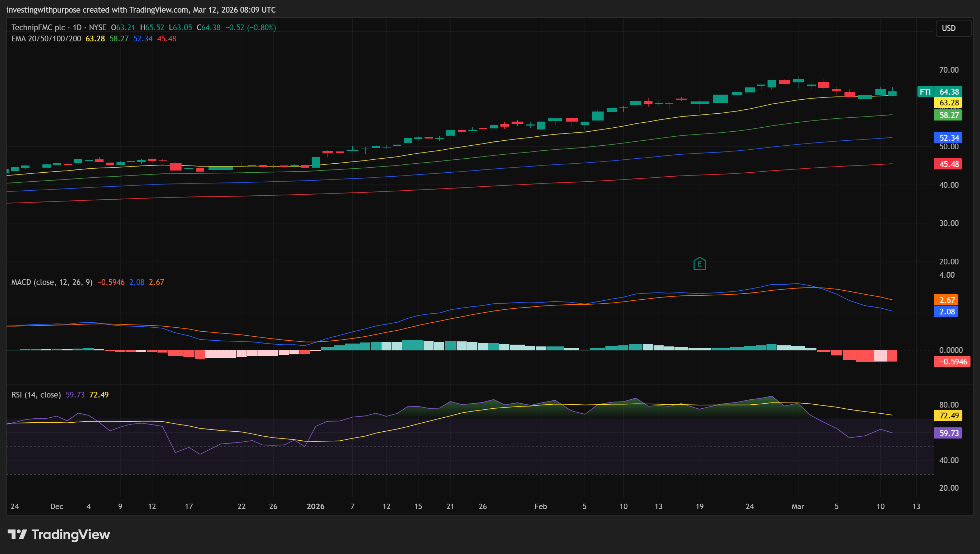Click the 2026 label on time axis
Image resolution: width=980 pixels, height=554 pixels.
pos(315,507)
